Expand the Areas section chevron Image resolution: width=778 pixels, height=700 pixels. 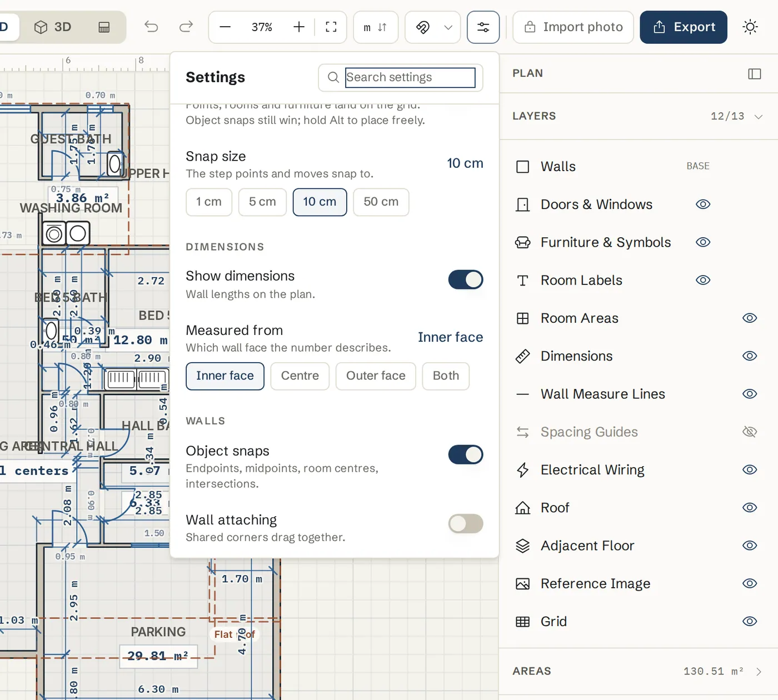[x=759, y=672]
